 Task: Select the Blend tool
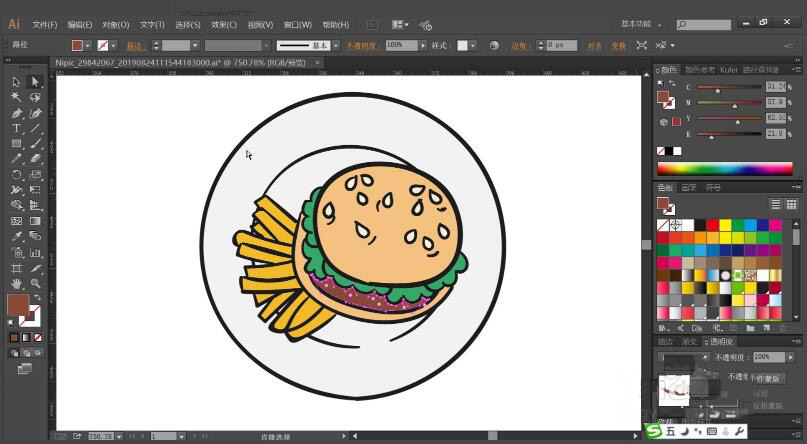[x=35, y=236]
